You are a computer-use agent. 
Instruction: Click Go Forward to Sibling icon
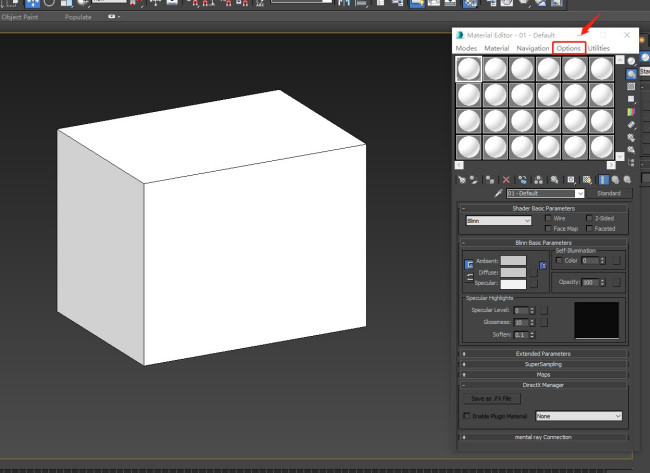627,179
